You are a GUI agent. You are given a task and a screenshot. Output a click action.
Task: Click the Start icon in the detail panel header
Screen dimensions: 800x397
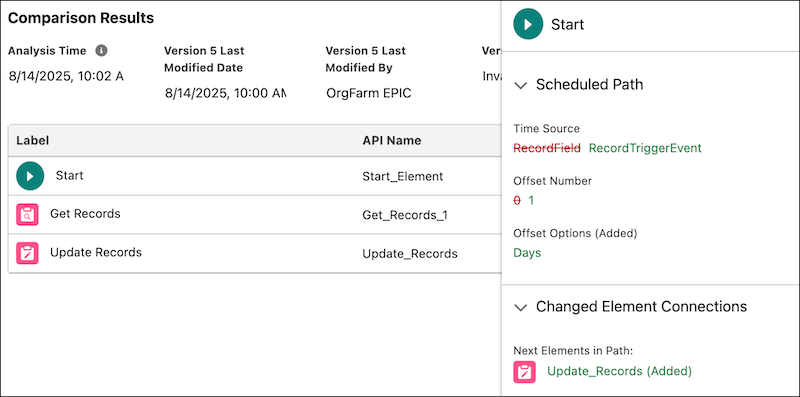528,24
